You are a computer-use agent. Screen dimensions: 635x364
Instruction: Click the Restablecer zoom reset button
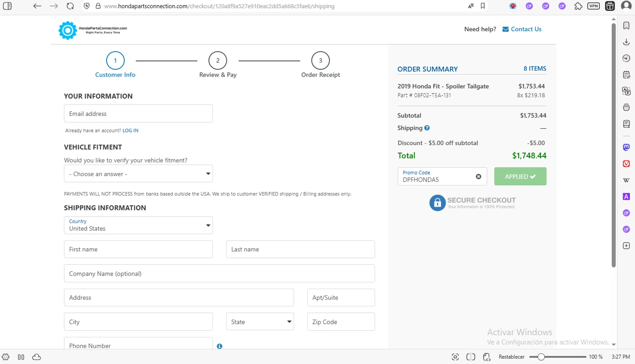511,357
